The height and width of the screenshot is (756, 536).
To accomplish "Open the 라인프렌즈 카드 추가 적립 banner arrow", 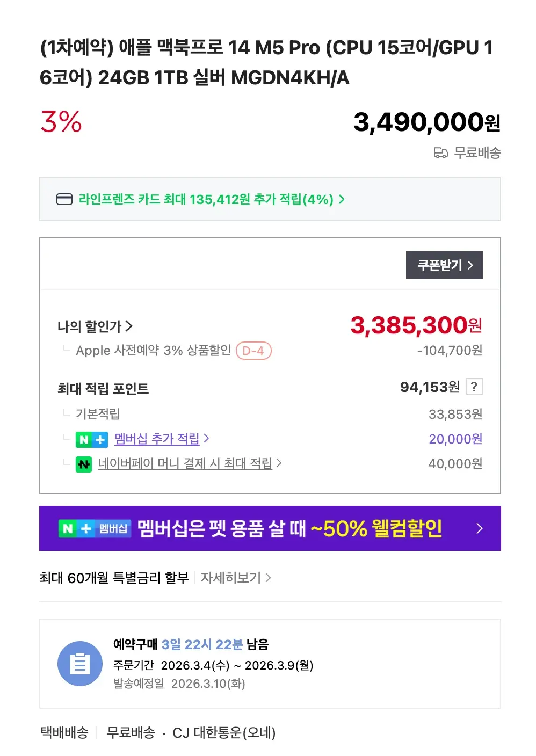I will (x=342, y=199).
